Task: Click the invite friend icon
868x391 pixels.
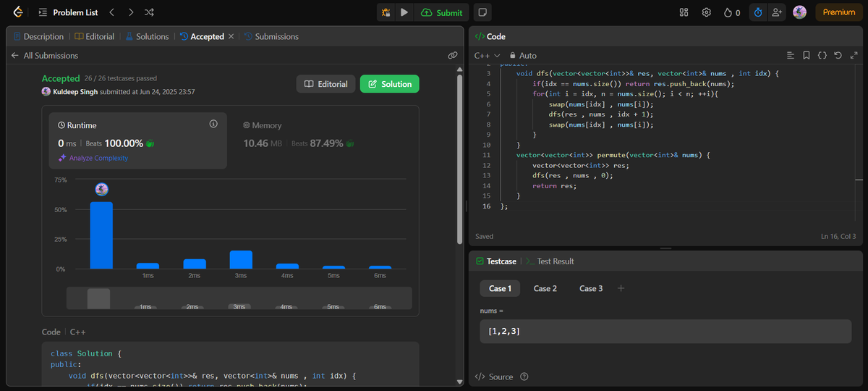Action: click(777, 12)
